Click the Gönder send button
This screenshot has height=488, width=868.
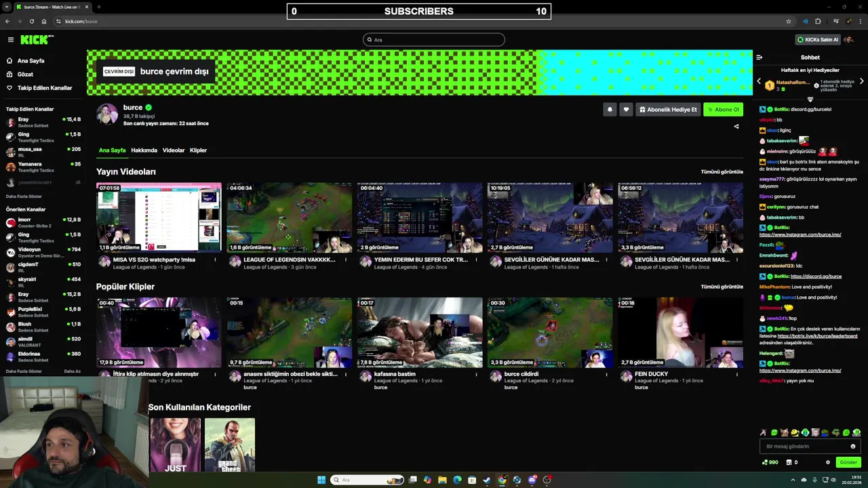pyautogui.click(x=848, y=462)
